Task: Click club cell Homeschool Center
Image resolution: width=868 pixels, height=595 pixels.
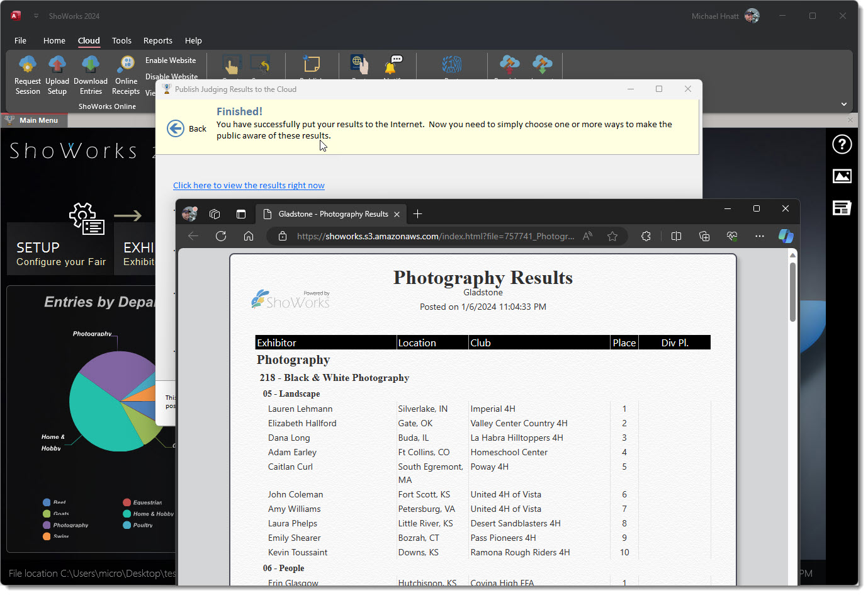Action: [509, 452]
